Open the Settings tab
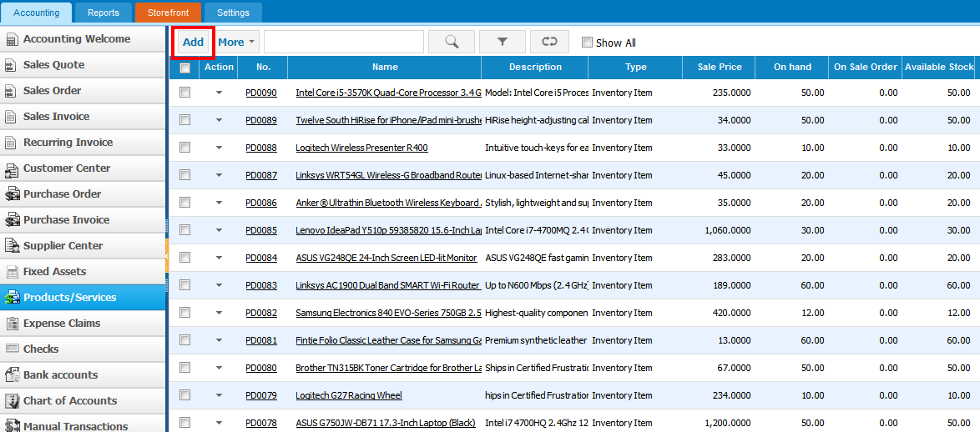This screenshot has height=432, width=980. click(x=234, y=13)
